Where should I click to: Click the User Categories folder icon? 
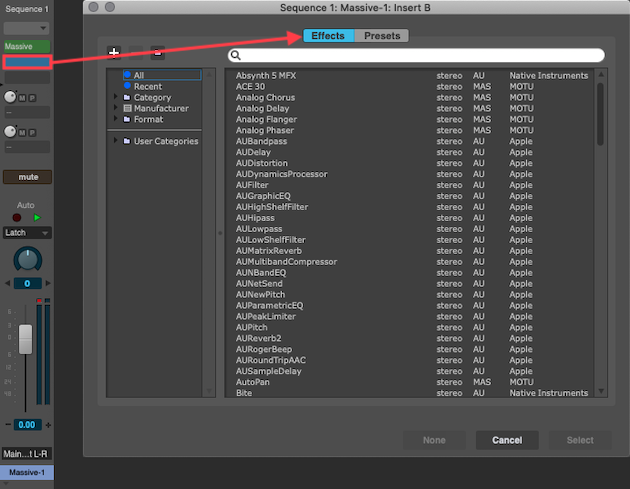[127, 141]
